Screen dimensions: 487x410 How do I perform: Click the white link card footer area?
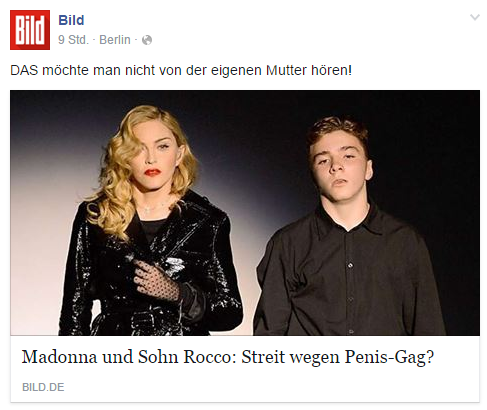tap(245, 369)
